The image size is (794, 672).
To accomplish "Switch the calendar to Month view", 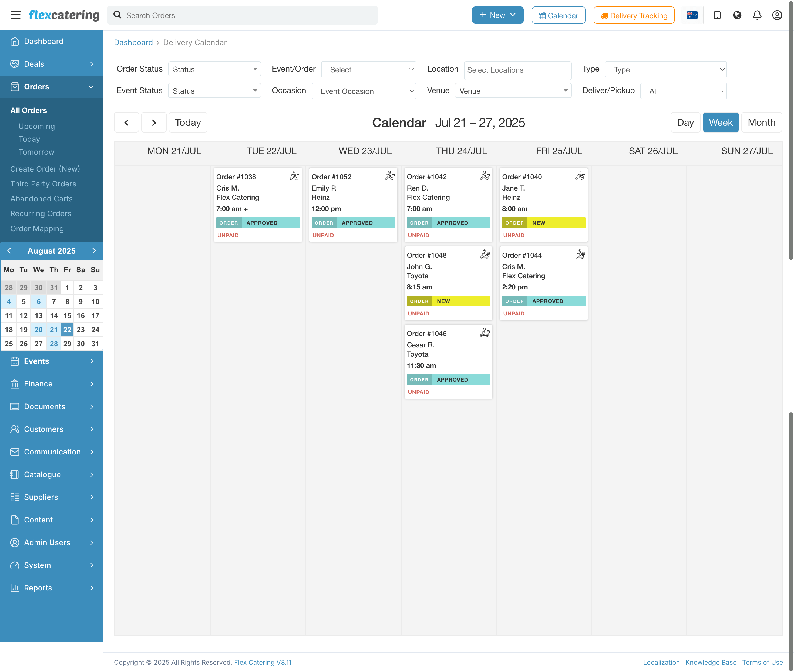I will pyautogui.click(x=761, y=122).
